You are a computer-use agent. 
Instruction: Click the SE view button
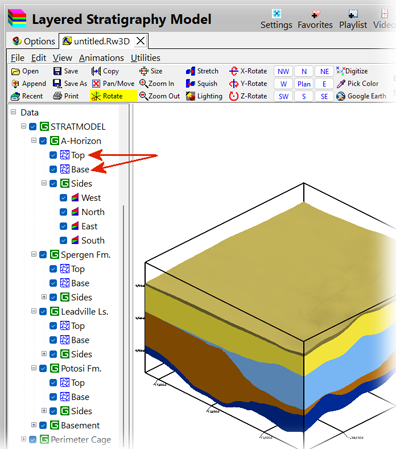(x=324, y=96)
